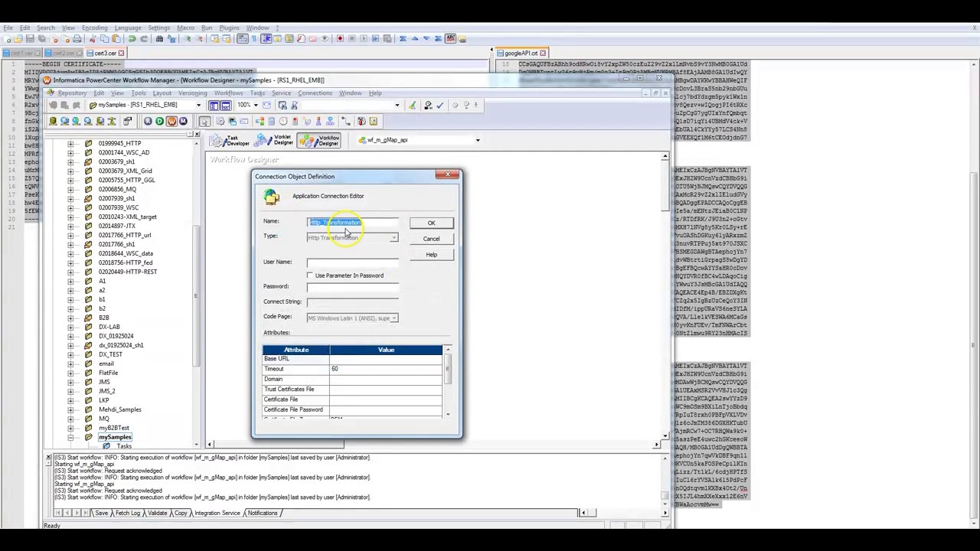Launch Designer via the D icon
980x551 pixels.
coord(159,121)
